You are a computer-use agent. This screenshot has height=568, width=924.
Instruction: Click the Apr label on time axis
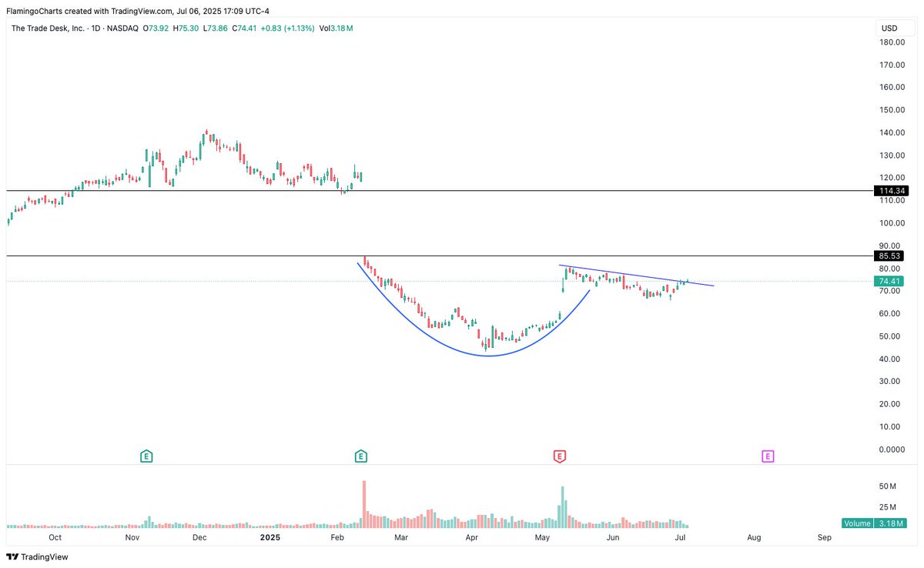click(x=471, y=537)
